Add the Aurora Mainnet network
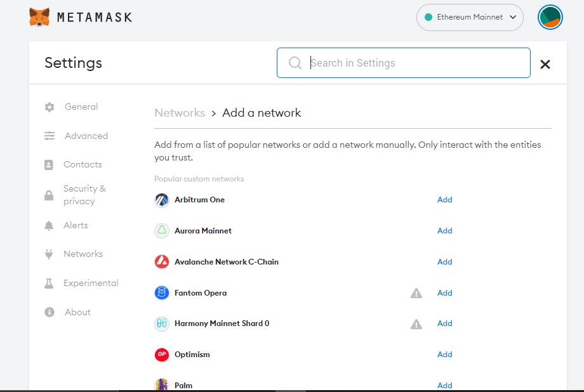The width and height of the screenshot is (584, 392). [445, 231]
